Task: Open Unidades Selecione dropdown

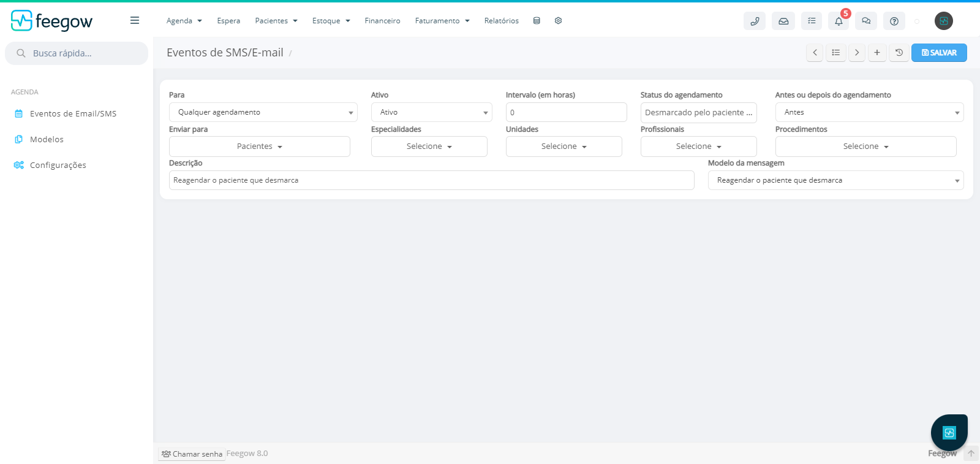Action: (564, 146)
